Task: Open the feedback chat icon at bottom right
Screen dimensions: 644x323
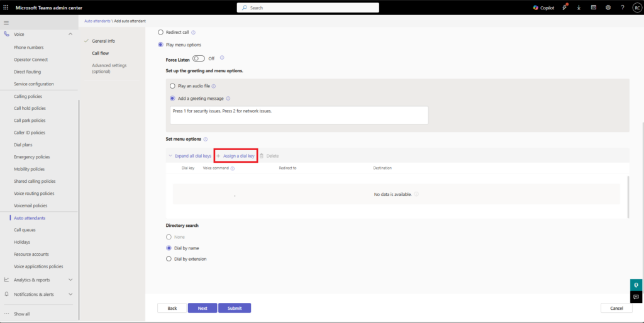Action: [x=636, y=297]
